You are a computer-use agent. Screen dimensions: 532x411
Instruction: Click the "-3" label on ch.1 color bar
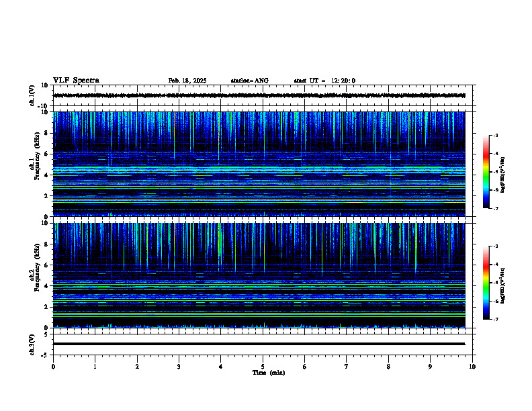pyautogui.click(x=495, y=135)
